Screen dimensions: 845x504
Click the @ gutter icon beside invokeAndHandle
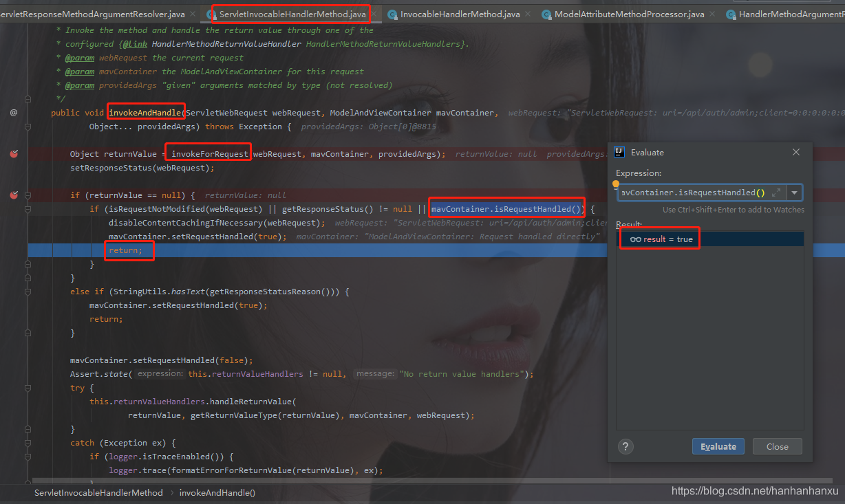point(14,113)
